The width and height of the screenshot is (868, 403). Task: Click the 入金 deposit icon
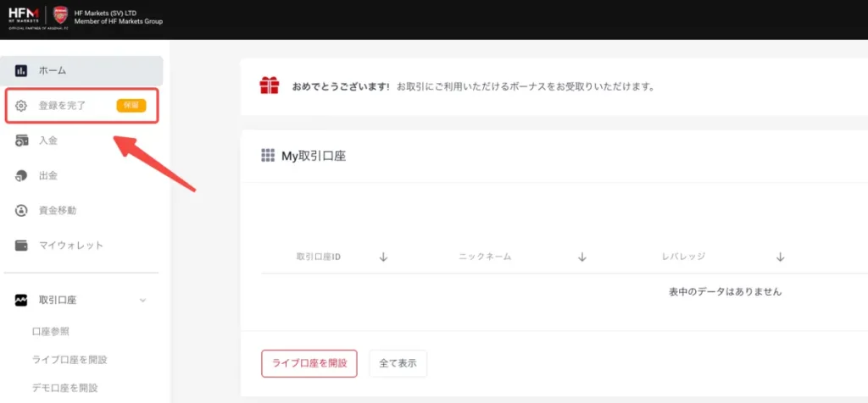21,141
